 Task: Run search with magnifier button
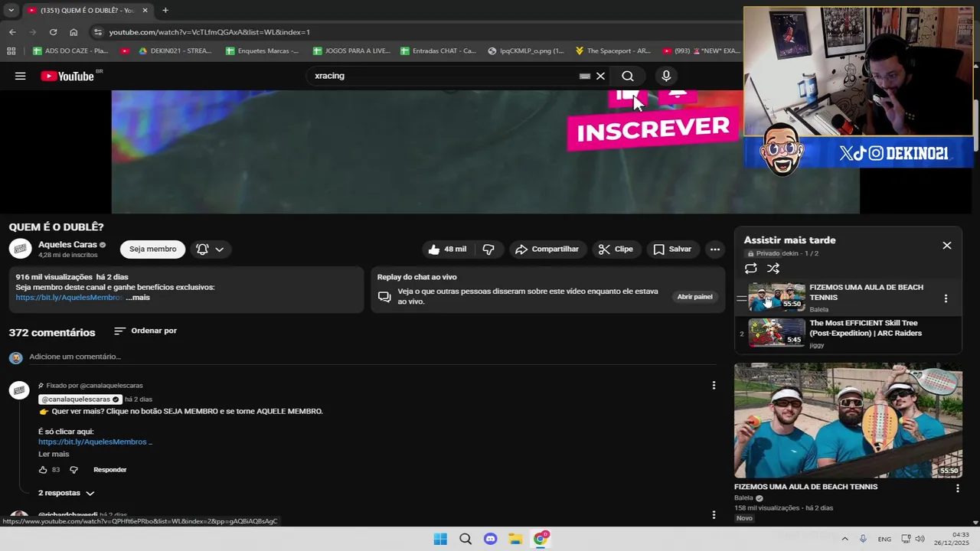pos(628,76)
